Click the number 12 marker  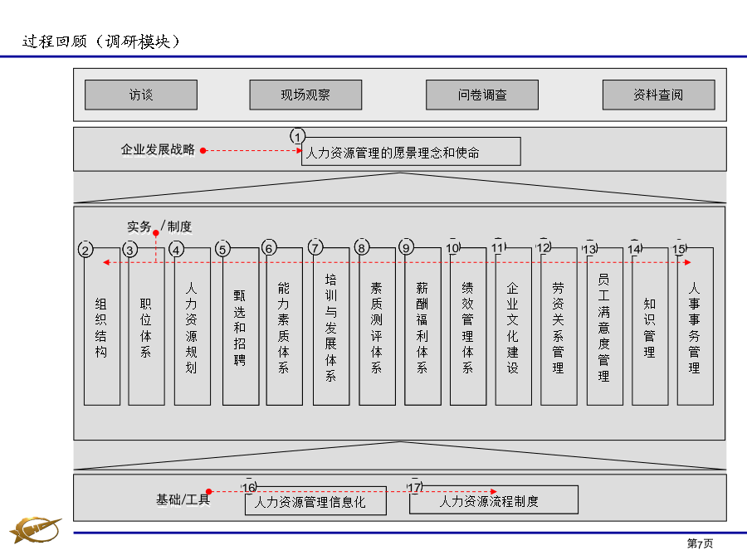tap(544, 247)
